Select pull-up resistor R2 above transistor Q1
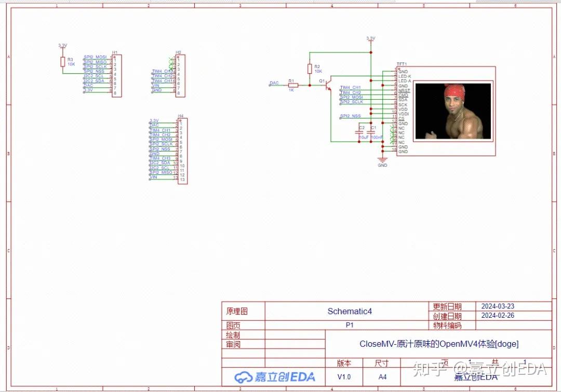561x392 pixels. (311, 69)
